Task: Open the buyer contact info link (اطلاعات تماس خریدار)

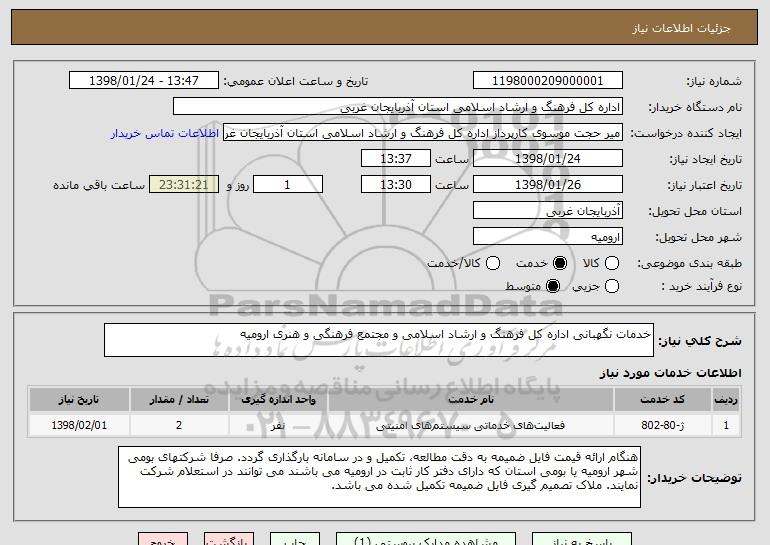Action: [165, 134]
